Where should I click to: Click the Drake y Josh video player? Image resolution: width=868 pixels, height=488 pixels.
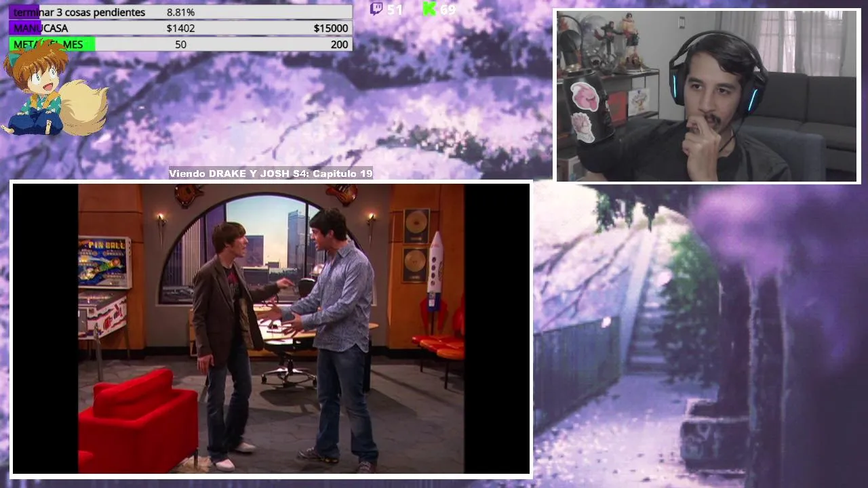tap(271, 329)
